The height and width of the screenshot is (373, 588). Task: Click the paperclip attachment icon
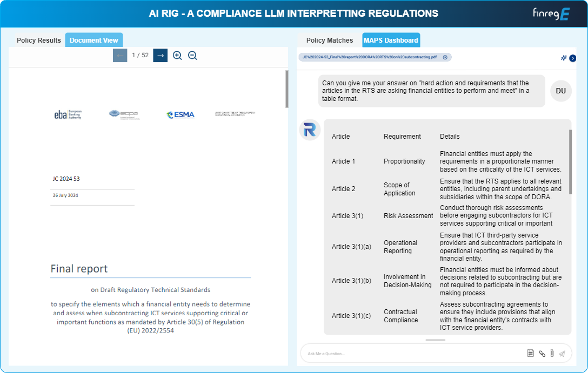[x=552, y=353]
